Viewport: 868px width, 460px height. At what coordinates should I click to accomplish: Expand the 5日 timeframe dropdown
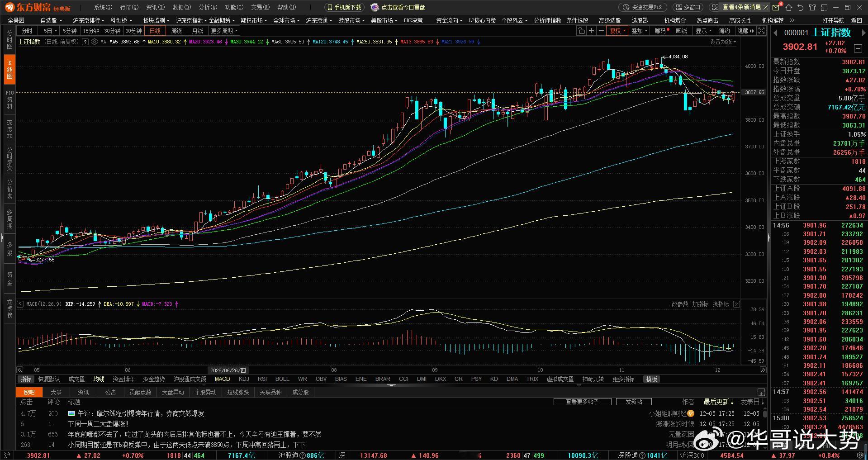coord(50,31)
